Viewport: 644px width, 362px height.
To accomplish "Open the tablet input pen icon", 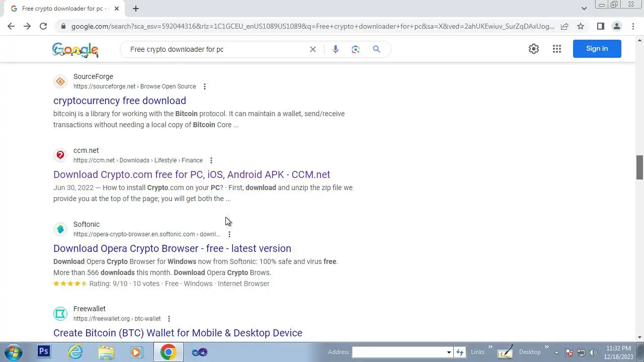I will click(x=505, y=352).
